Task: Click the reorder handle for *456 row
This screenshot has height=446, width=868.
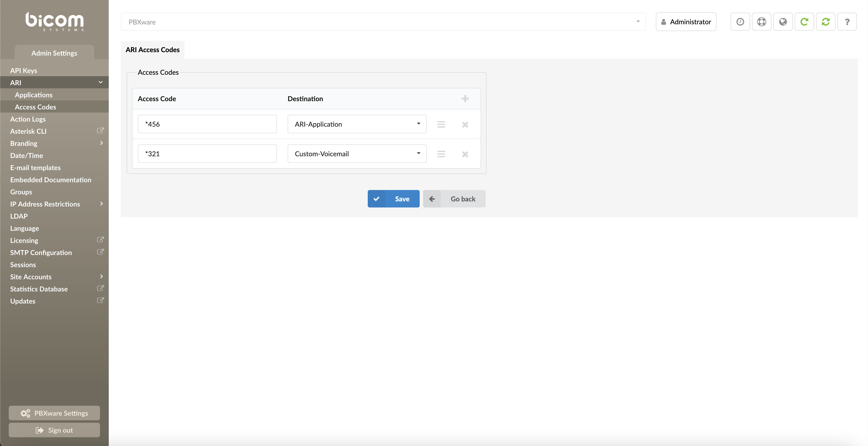Action: pyautogui.click(x=441, y=124)
